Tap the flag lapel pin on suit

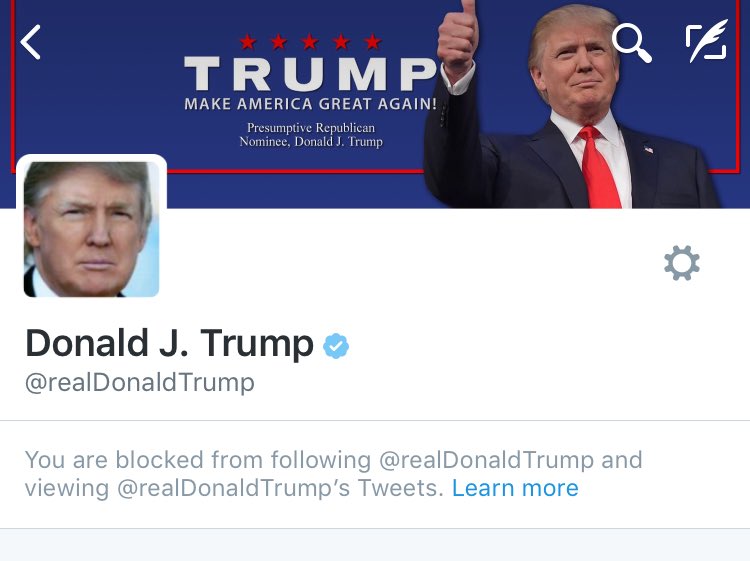(x=649, y=150)
